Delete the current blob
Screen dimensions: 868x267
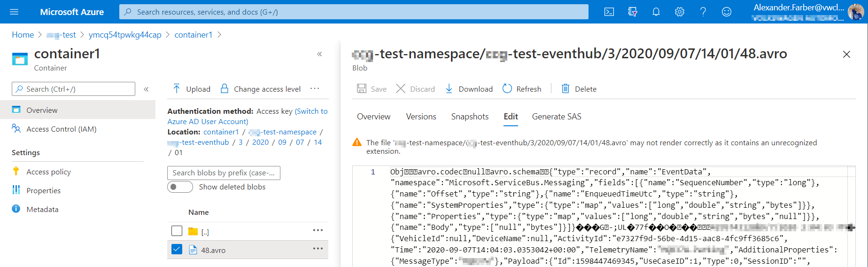tap(579, 89)
